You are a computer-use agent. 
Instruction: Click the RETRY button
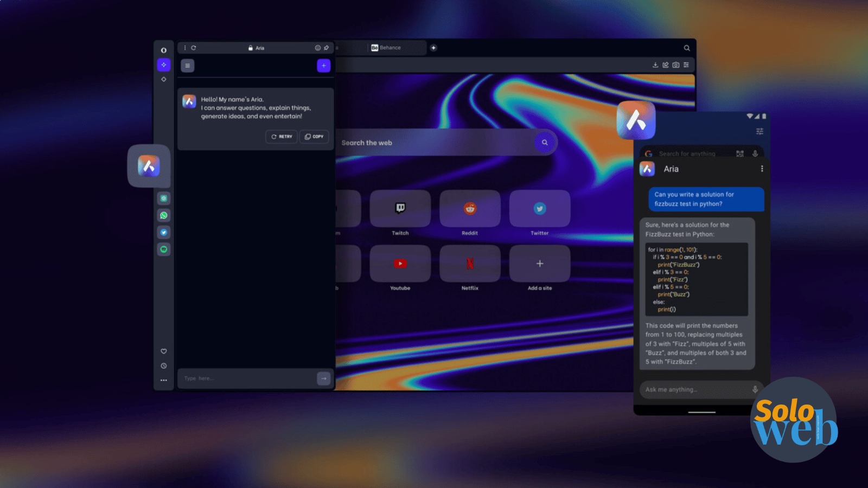point(282,137)
